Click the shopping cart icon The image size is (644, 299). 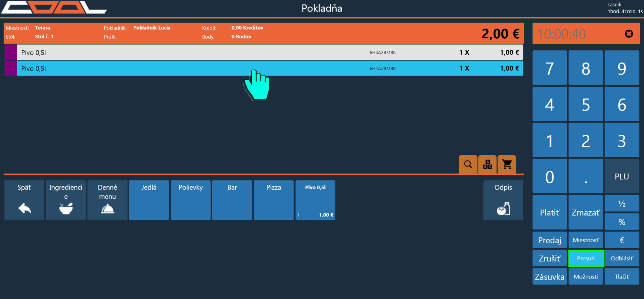(507, 164)
